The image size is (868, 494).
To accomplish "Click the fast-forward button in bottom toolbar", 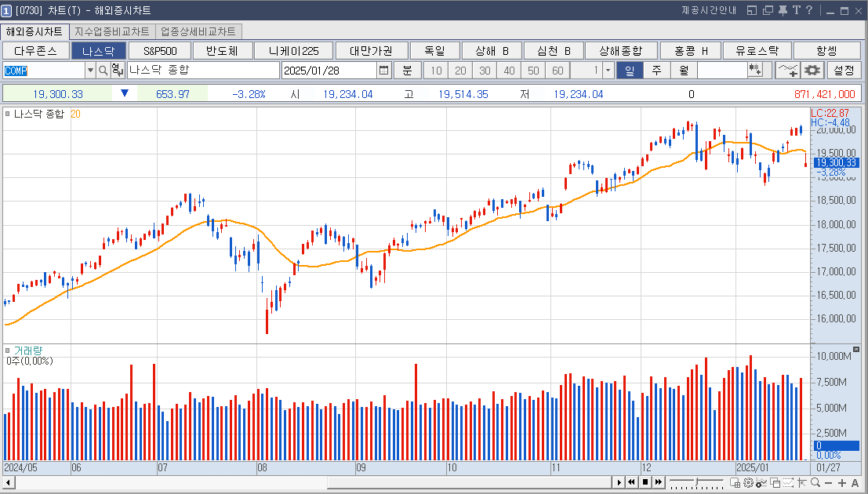I will click(658, 482).
